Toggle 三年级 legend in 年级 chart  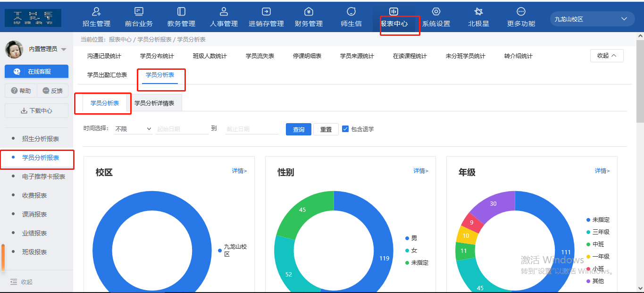tap(598, 232)
